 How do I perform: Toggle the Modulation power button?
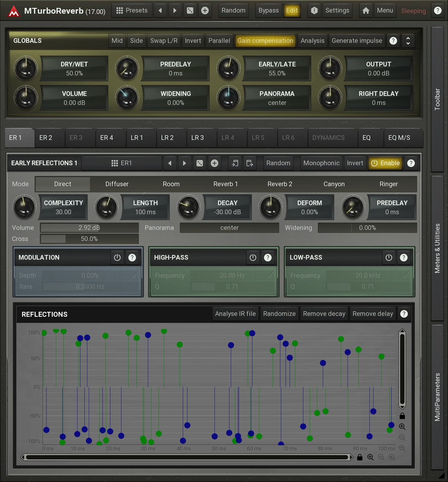point(117,258)
